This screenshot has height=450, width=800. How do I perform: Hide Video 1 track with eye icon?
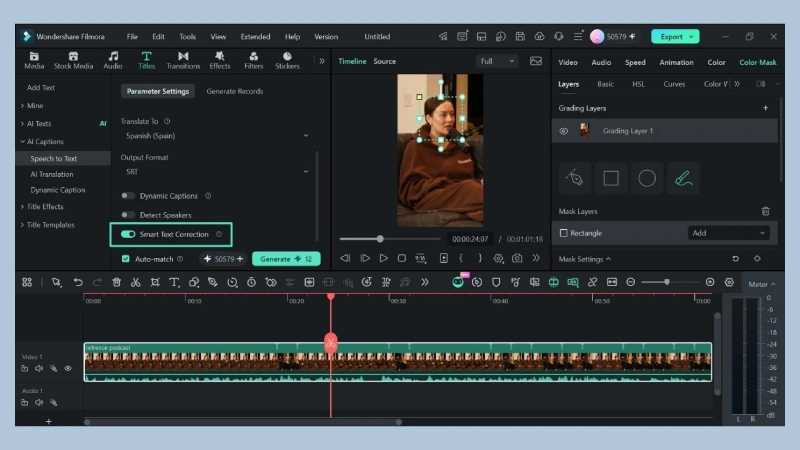[x=68, y=368]
